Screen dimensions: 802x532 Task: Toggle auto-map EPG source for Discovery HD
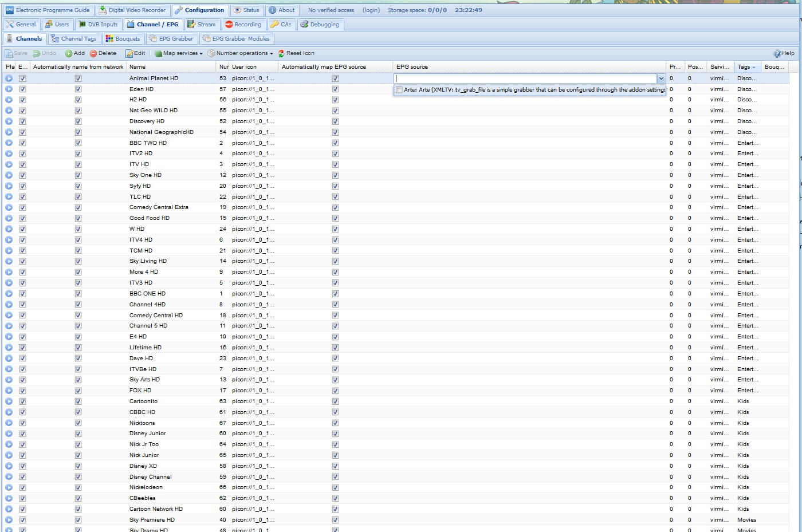click(335, 121)
